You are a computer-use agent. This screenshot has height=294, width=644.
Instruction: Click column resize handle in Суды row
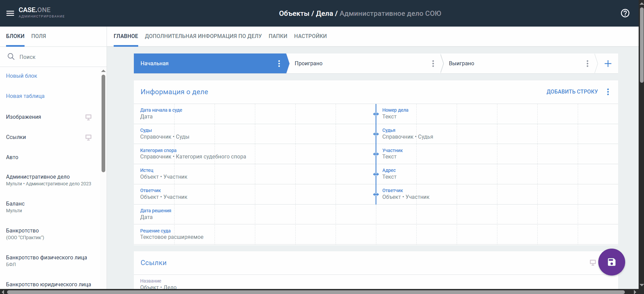click(x=376, y=134)
